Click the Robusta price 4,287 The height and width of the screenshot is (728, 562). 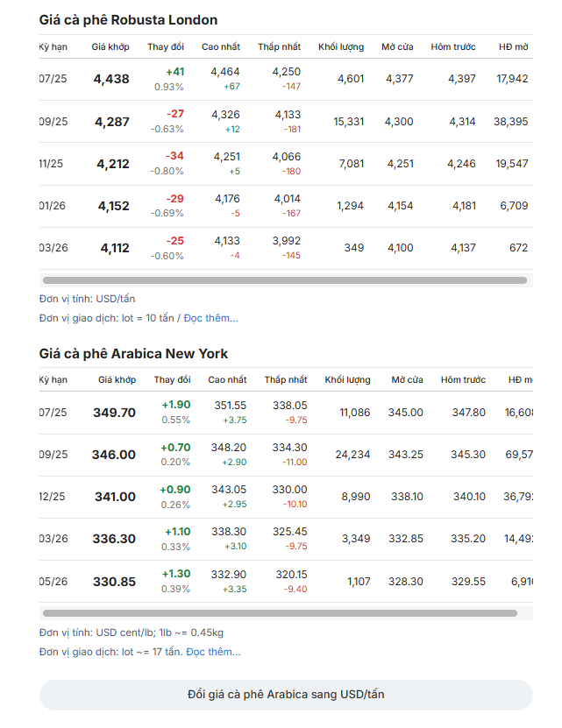(x=112, y=122)
